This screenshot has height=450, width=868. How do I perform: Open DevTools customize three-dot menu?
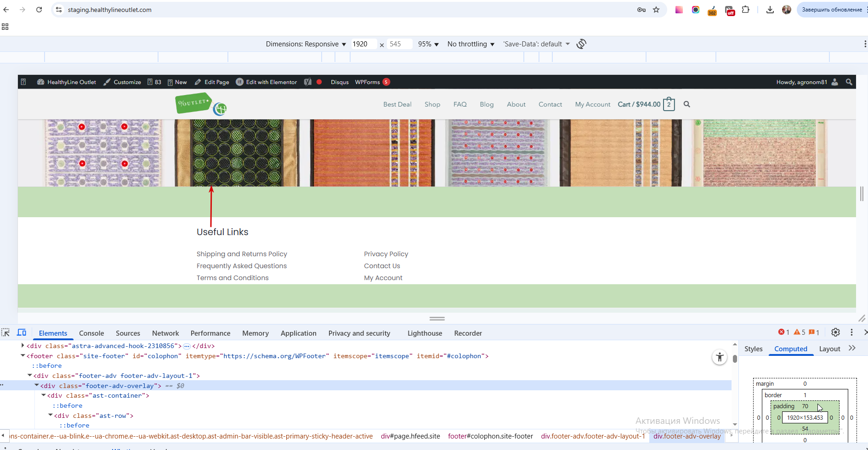pyautogui.click(x=851, y=332)
